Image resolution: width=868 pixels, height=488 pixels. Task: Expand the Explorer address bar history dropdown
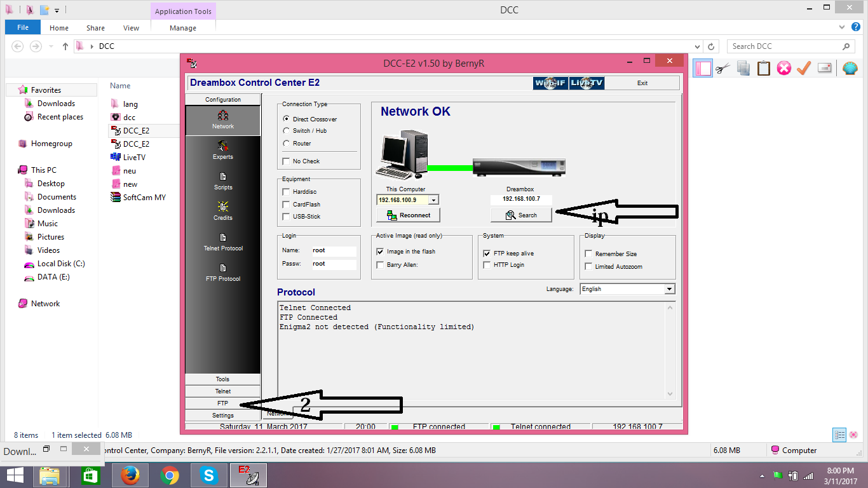click(698, 46)
